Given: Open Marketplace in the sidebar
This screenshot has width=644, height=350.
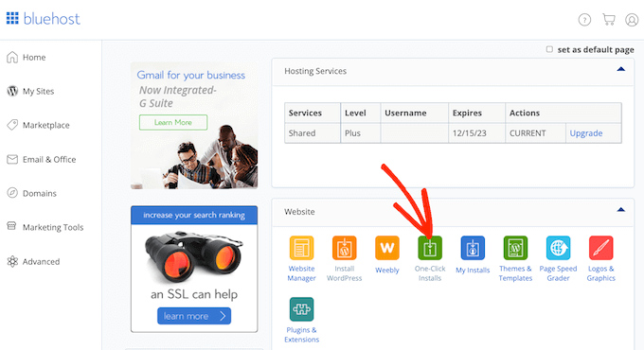Looking at the screenshot, I should point(46,125).
